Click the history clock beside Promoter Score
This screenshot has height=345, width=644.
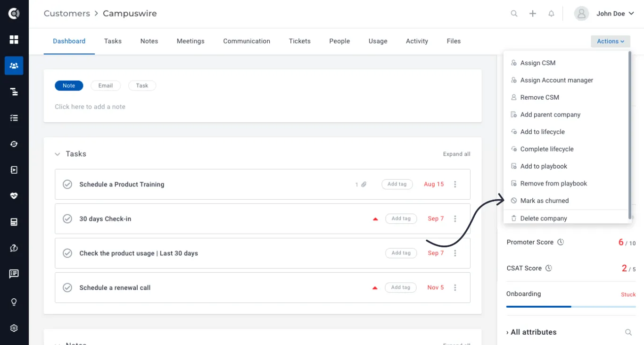[561, 242]
